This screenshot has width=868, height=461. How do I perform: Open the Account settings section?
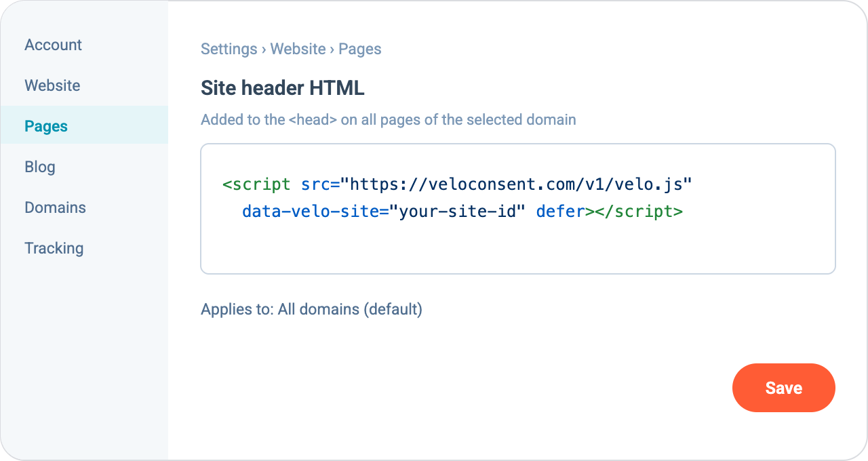[x=53, y=45]
